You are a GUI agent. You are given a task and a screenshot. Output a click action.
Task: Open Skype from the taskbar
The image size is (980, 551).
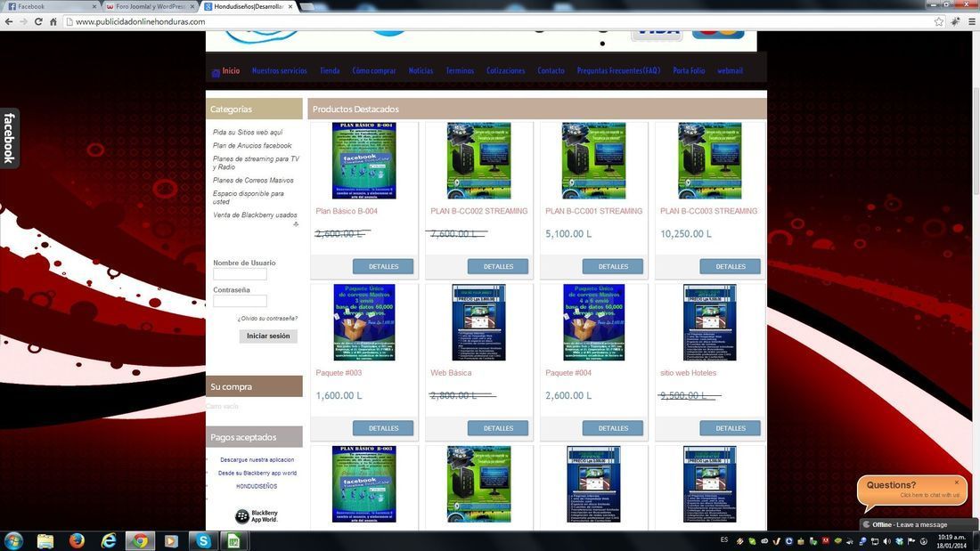[x=202, y=540]
